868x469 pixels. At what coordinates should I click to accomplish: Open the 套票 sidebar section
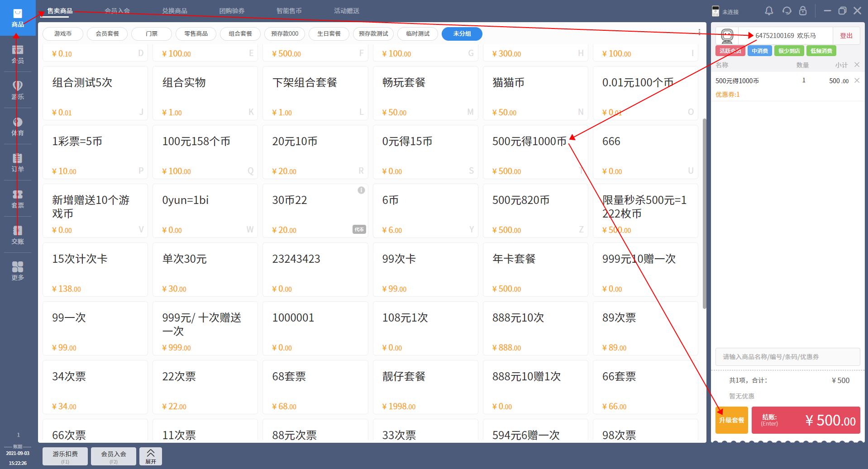pos(18,199)
